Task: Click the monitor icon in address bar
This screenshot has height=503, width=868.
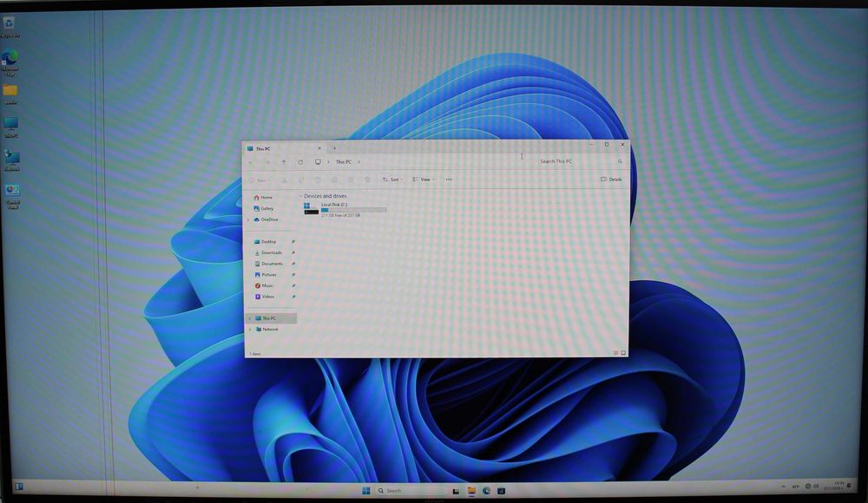Action: click(x=318, y=162)
